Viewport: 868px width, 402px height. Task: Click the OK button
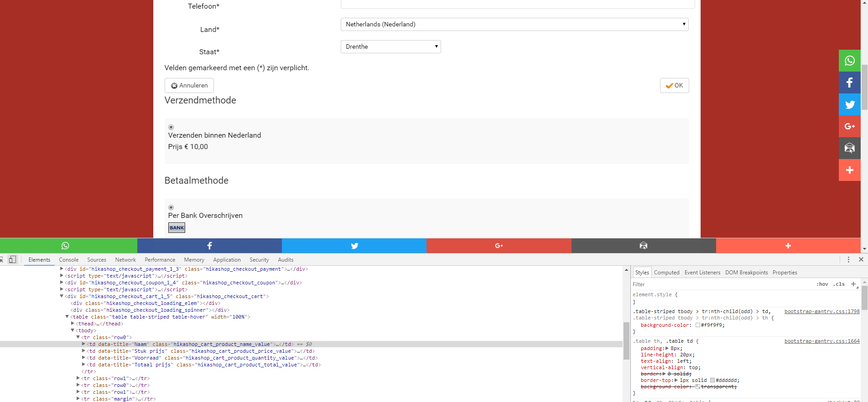pyautogui.click(x=674, y=85)
